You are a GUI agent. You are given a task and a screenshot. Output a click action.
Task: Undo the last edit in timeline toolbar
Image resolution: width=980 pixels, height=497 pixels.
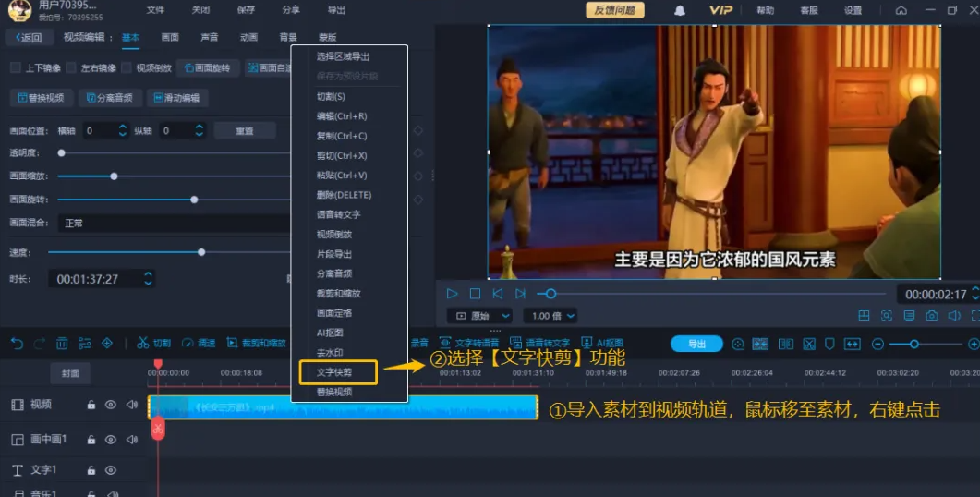pyautogui.click(x=17, y=344)
